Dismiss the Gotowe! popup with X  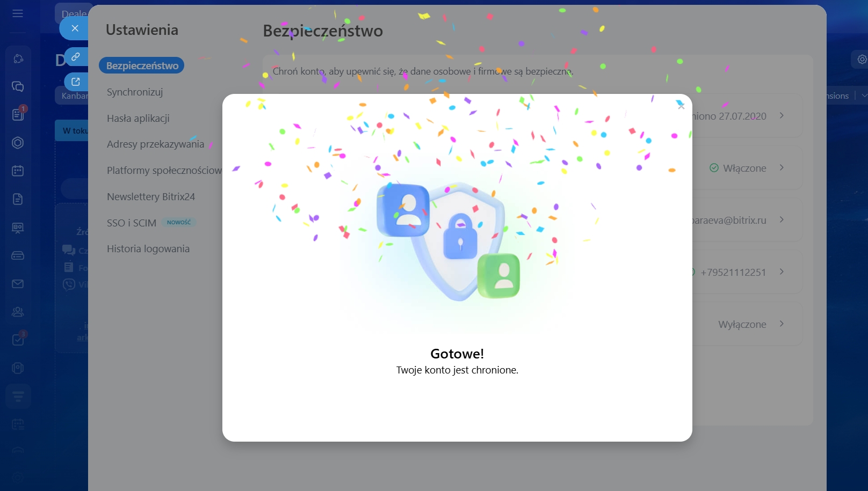pyautogui.click(x=681, y=106)
